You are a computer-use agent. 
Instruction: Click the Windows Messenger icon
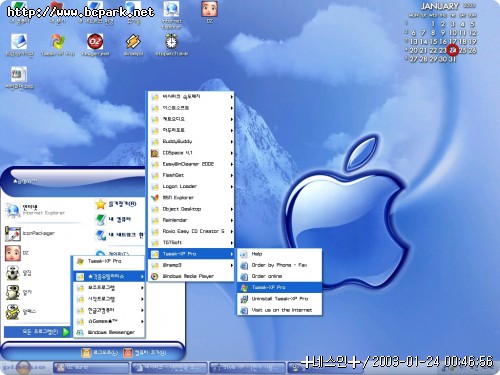pyautogui.click(x=80, y=332)
